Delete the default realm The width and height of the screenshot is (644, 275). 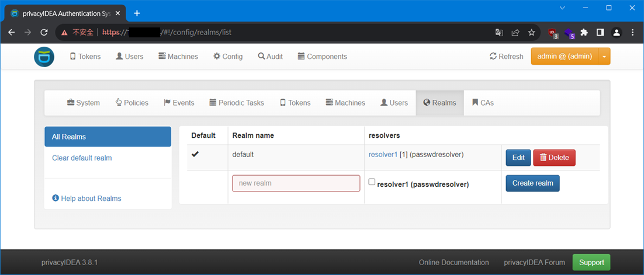[555, 158]
